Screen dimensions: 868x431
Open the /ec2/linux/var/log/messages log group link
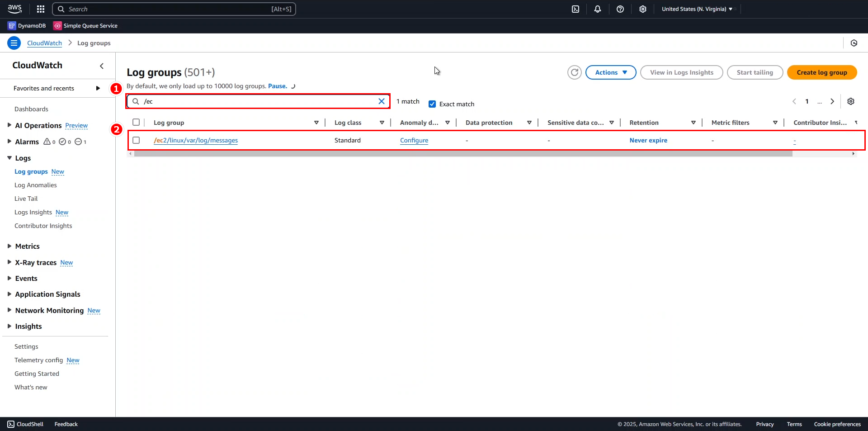click(196, 140)
